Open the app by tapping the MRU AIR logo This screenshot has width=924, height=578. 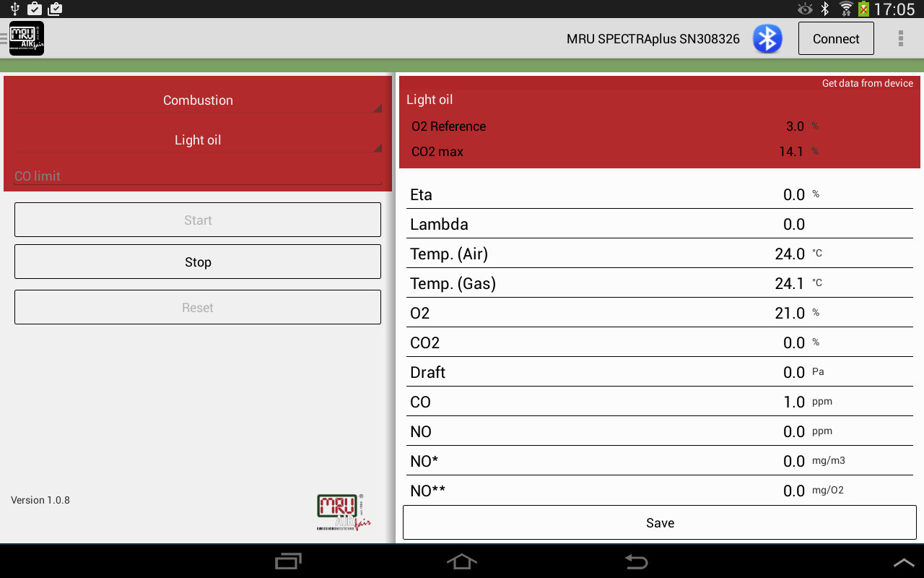click(x=26, y=38)
